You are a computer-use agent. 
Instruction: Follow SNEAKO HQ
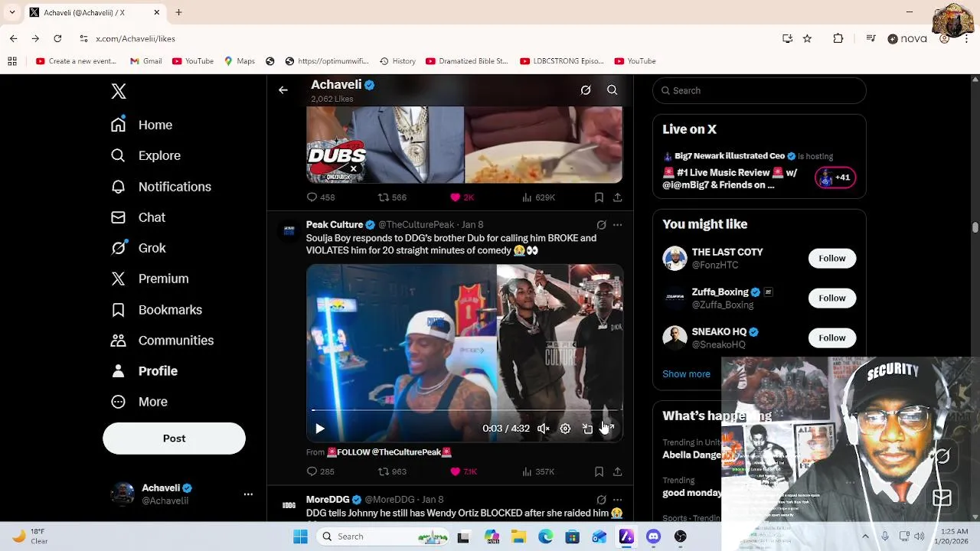pos(831,337)
